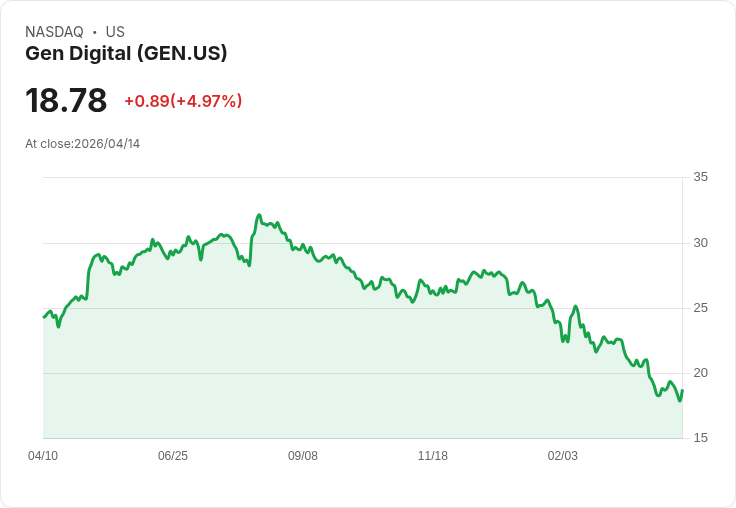
Task: Click the US market label
Action: 115,32
